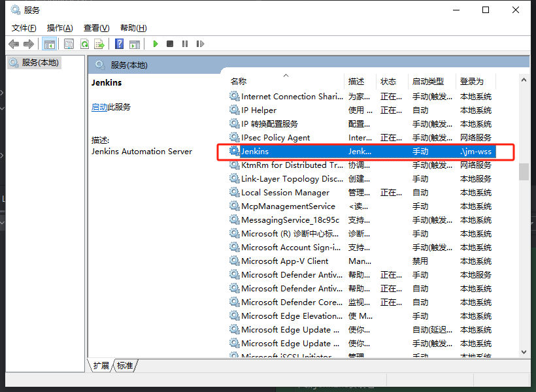Click the Forward arrow toolbar icon

(x=28, y=44)
